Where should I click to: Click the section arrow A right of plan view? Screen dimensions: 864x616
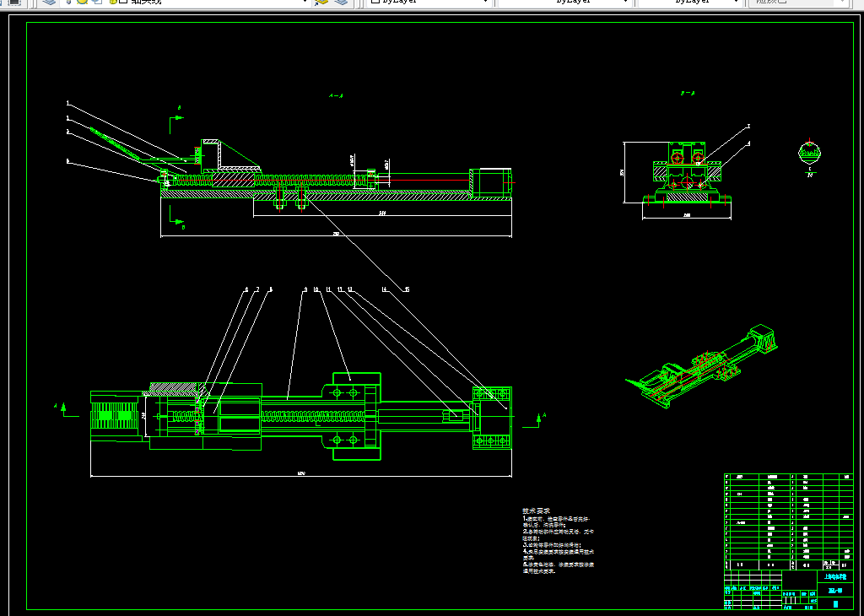[x=538, y=420]
